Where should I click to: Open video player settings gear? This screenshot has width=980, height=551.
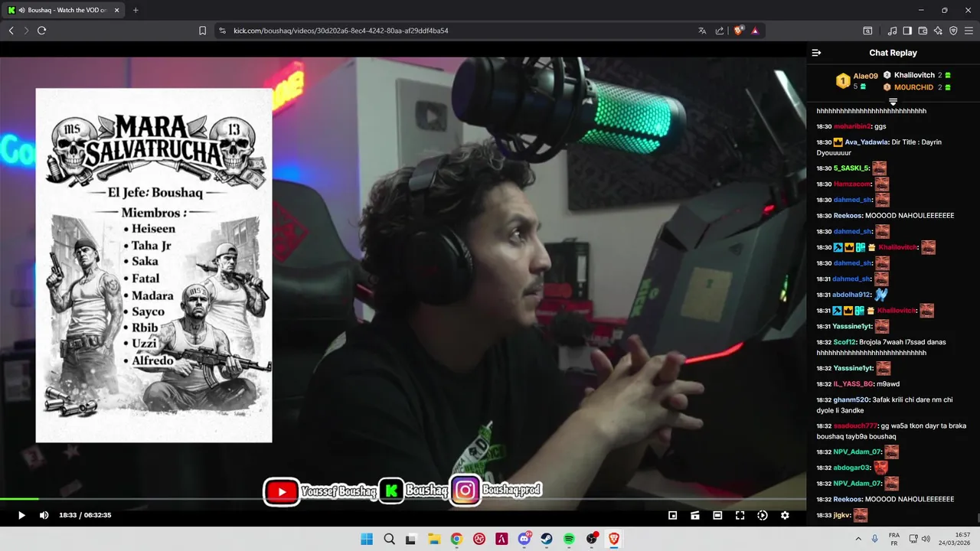[x=785, y=515]
